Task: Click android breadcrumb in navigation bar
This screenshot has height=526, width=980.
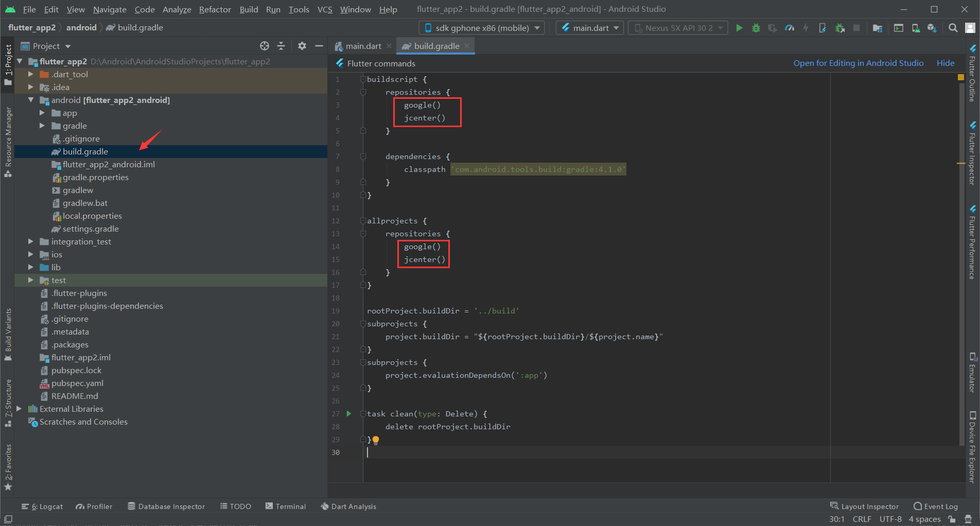Action: [x=81, y=28]
